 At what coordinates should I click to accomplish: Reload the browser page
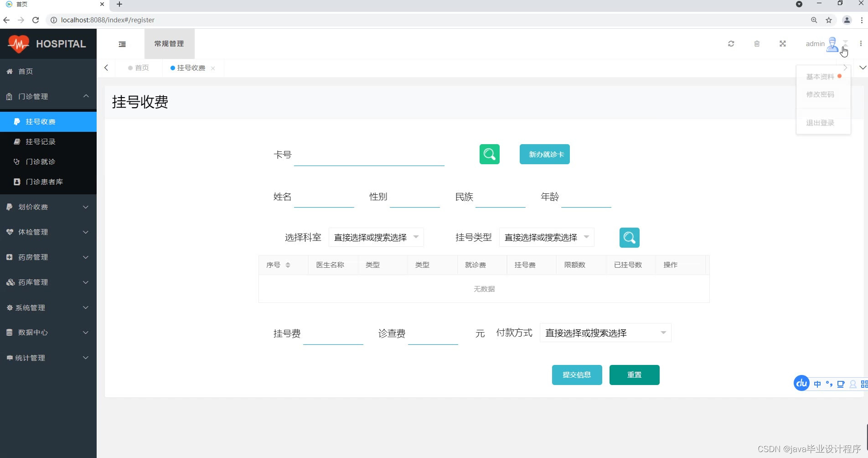[x=36, y=20]
